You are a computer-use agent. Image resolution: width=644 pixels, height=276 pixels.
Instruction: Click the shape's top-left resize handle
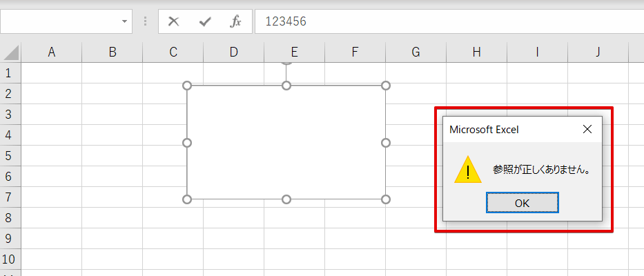click(186, 86)
